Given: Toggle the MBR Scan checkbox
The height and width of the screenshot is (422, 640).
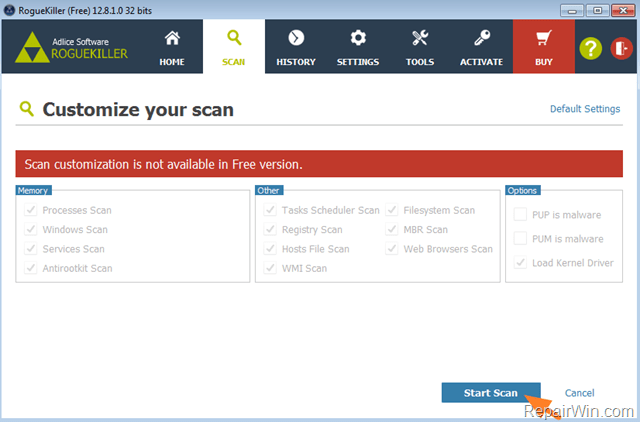Looking at the screenshot, I should (x=392, y=229).
